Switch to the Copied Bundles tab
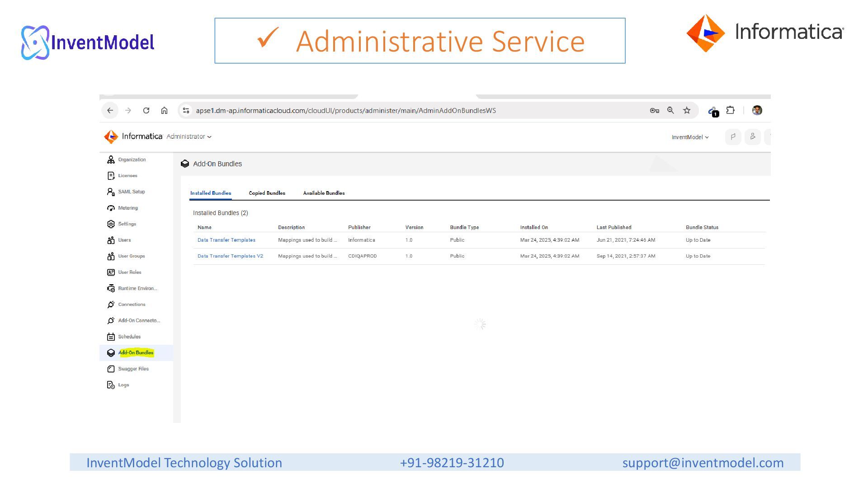Screen dimensions: 868x488 [x=267, y=193]
